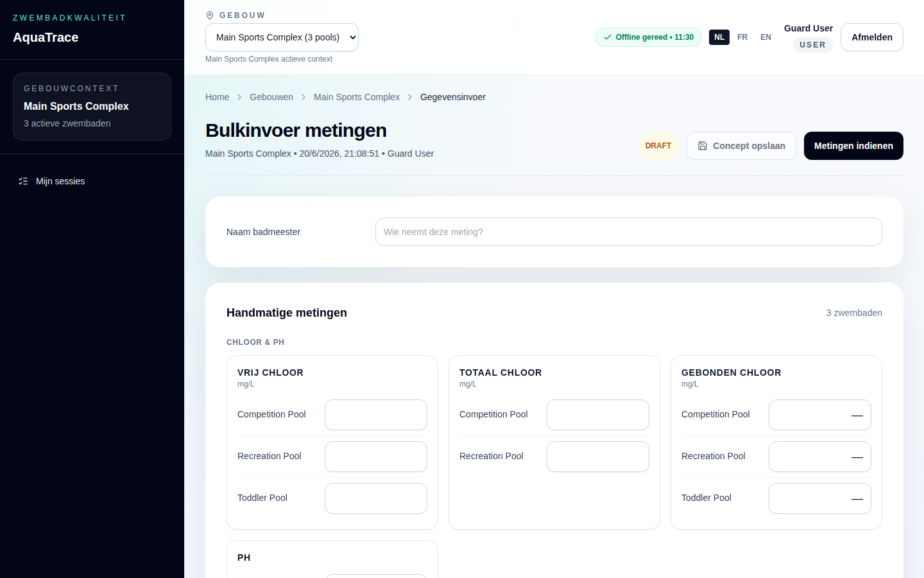Open Mijn sessies in the sidebar
Screen dimensions: 924x578
click(92, 181)
